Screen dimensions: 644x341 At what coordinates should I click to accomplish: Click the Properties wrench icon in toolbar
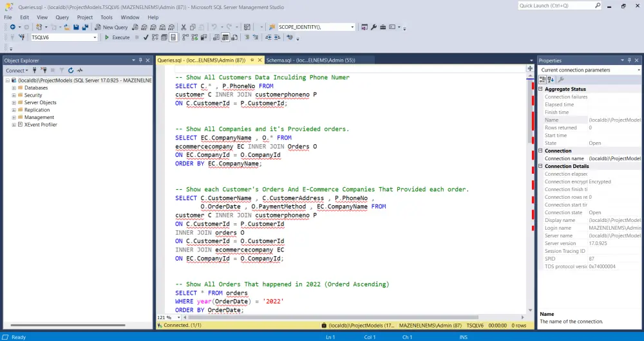pyautogui.click(x=374, y=28)
